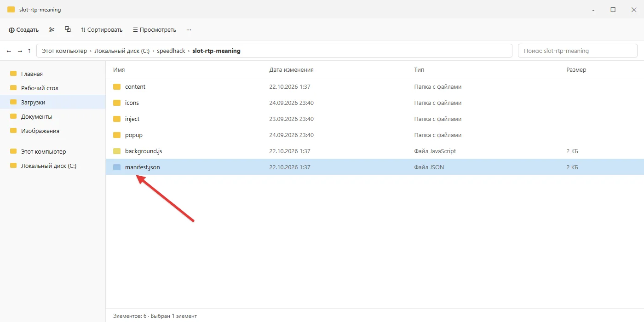Close the slot-rtp-meaning window

633,9
